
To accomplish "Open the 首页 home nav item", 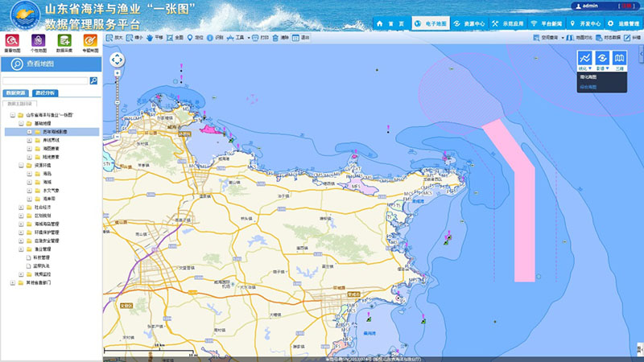I will point(390,24).
